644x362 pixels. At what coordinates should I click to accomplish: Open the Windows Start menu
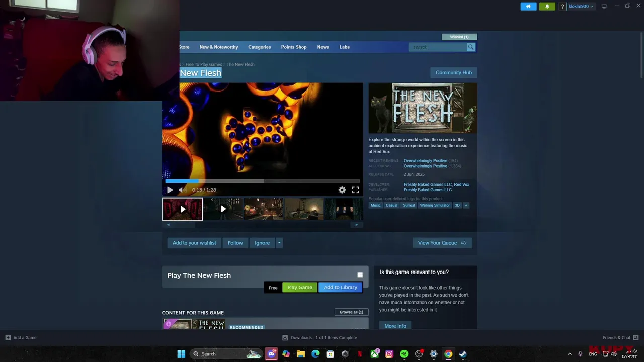pos(181,354)
